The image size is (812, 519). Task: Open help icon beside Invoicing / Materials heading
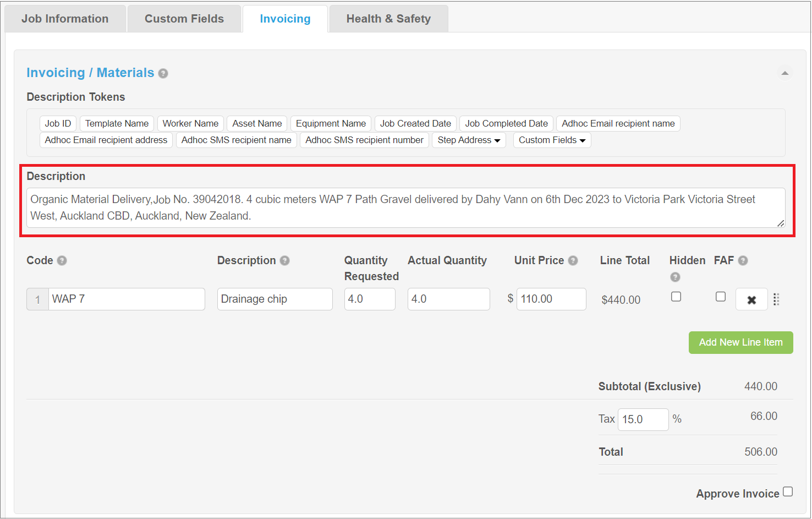(x=163, y=73)
